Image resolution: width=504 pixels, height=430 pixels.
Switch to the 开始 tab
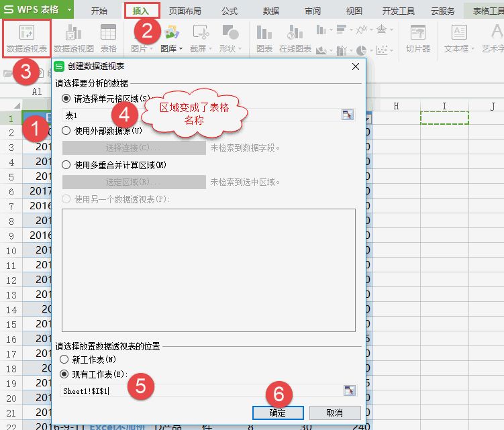(99, 11)
